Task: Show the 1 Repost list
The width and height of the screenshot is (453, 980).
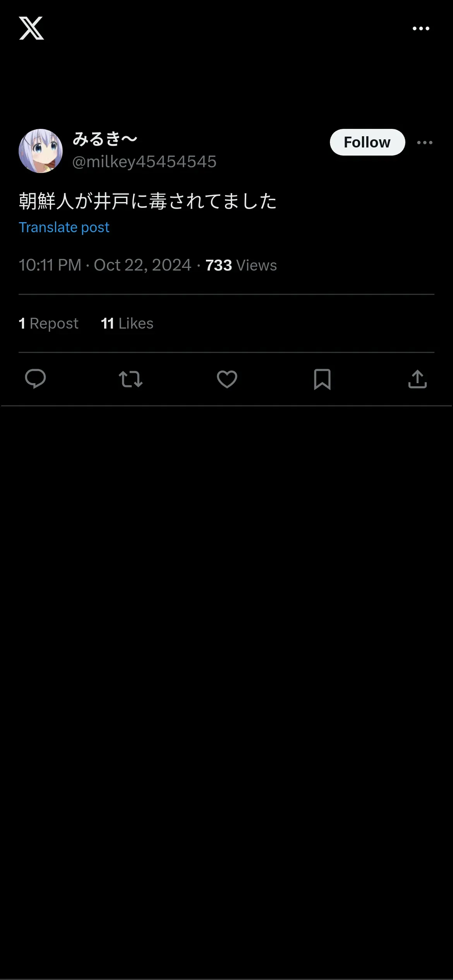Action: point(48,324)
